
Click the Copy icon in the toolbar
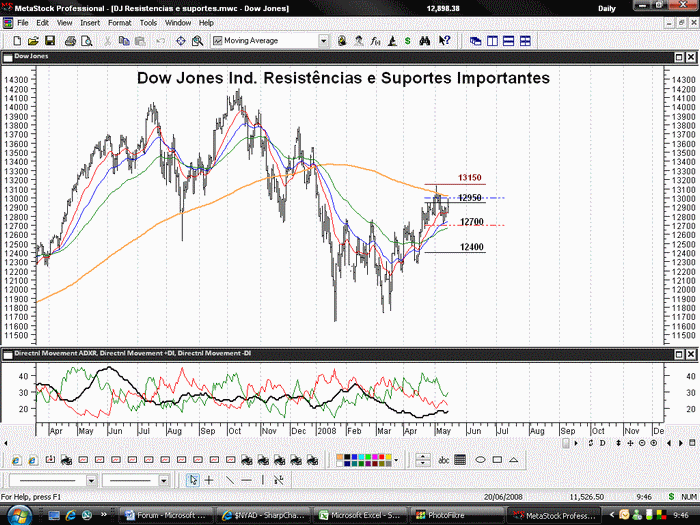pos(124,41)
